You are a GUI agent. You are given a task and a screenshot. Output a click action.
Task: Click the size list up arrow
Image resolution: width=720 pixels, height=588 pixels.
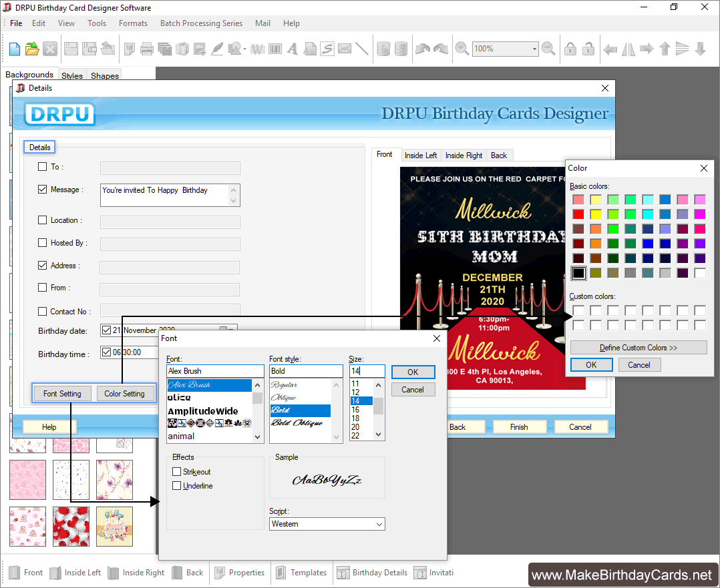coord(378,385)
